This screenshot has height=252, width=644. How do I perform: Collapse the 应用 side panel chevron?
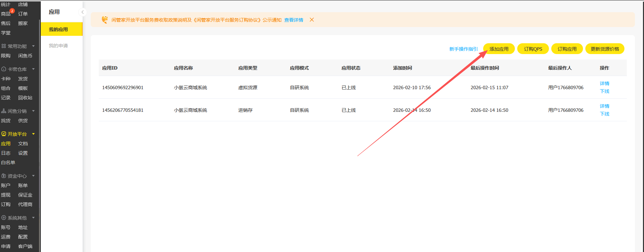pyautogui.click(x=82, y=12)
